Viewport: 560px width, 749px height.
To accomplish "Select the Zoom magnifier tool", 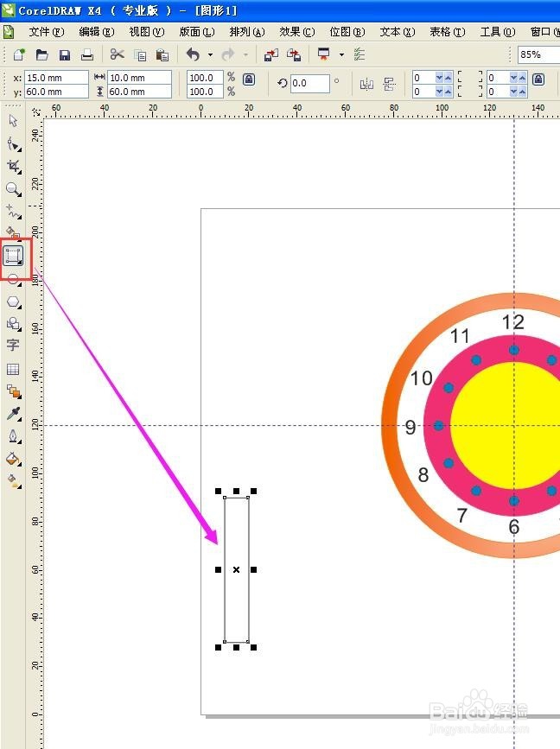I will click(13, 189).
